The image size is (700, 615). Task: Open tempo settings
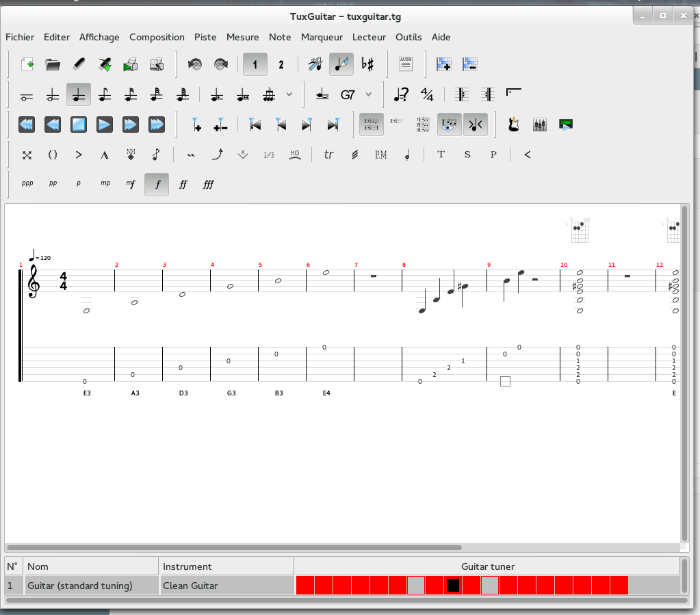tap(401, 94)
